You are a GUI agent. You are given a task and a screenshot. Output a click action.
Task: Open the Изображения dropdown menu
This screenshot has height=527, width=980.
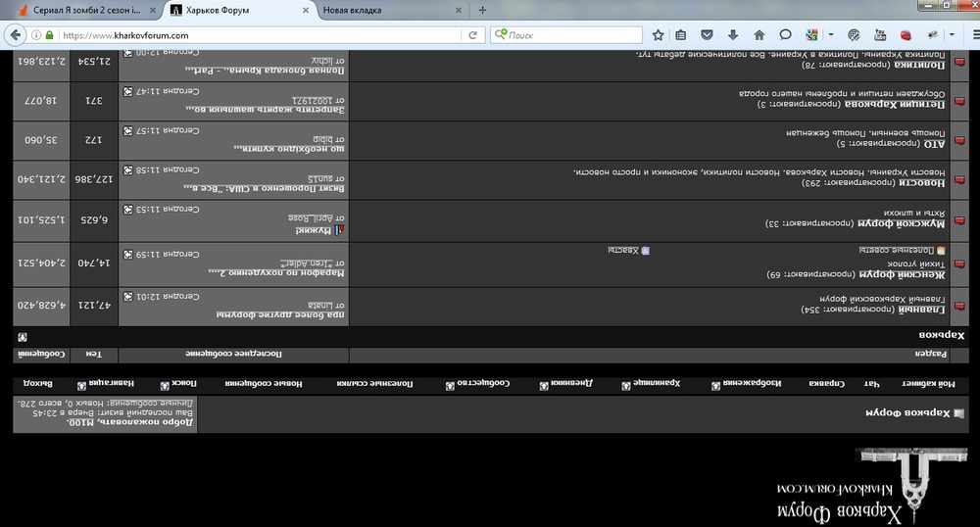click(715, 386)
